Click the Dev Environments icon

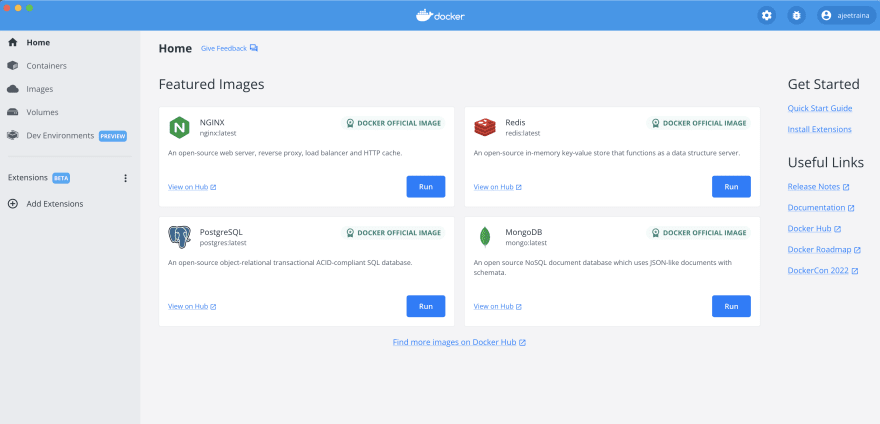click(12, 135)
